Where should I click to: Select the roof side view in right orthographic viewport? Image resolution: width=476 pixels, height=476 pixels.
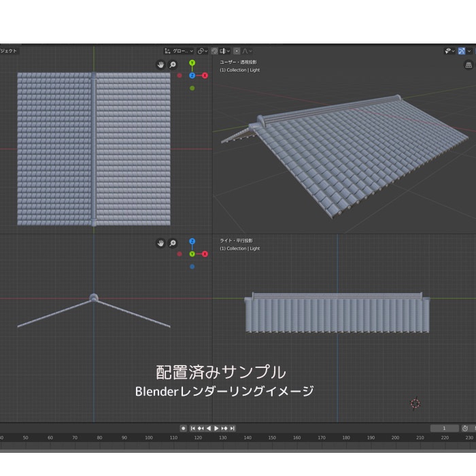coord(337,313)
